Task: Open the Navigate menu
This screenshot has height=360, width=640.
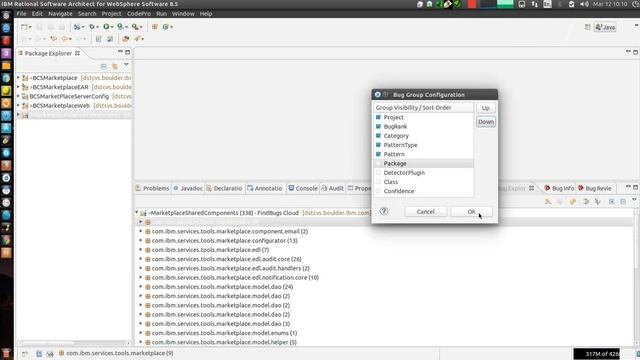Action: click(x=60, y=13)
